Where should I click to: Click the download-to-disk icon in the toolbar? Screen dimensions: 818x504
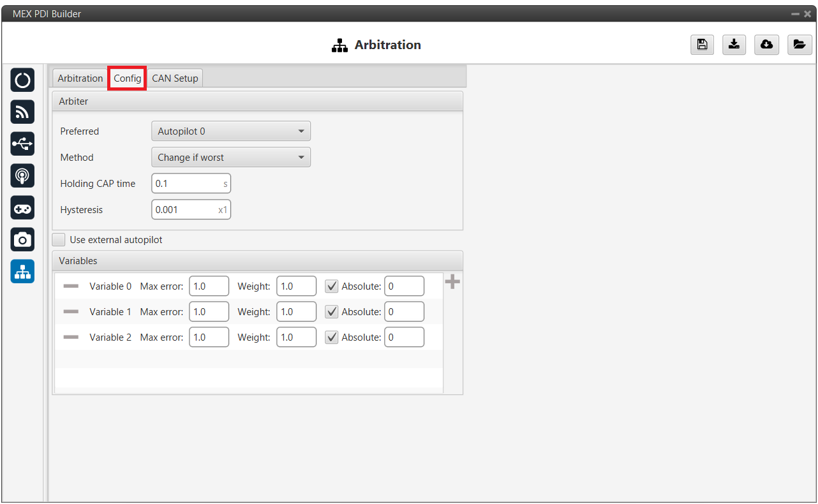point(734,45)
